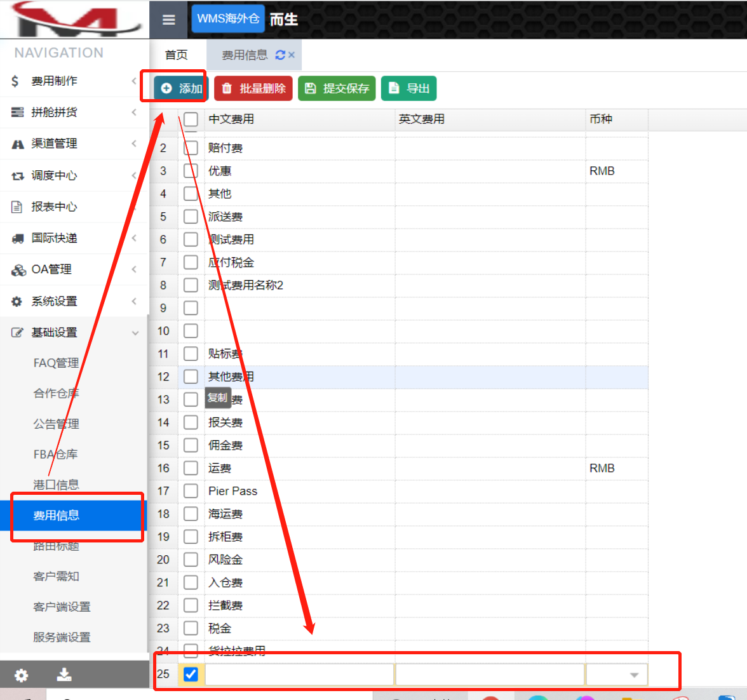Click the 英文费用 input in row 25
This screenshot has height=700, width=747.
point(490,674)
